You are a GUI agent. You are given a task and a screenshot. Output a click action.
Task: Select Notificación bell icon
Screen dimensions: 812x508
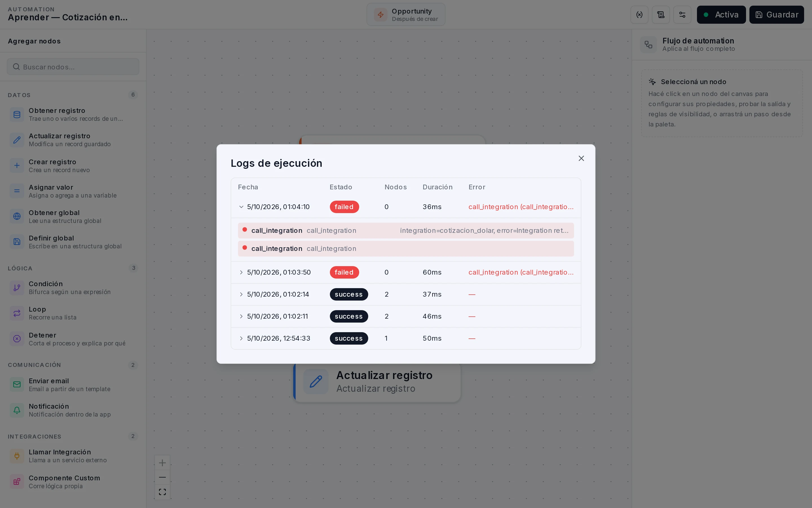[x=17, y=410]
